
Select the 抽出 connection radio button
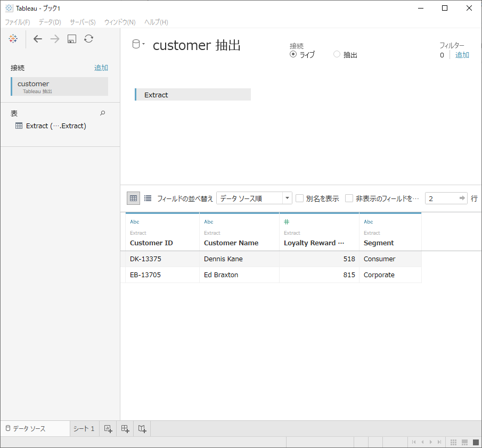tap(336, 54)
